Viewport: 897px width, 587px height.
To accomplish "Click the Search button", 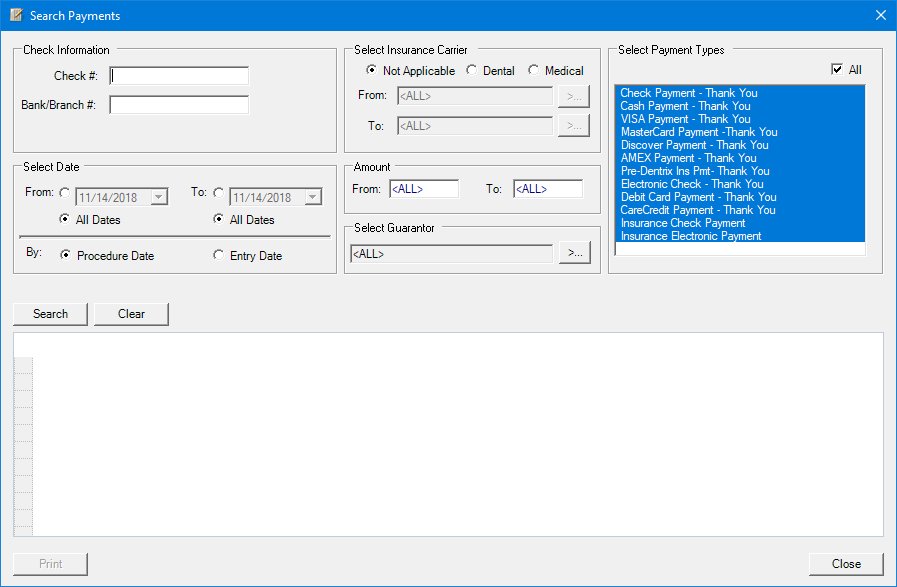I will [50, 314].
